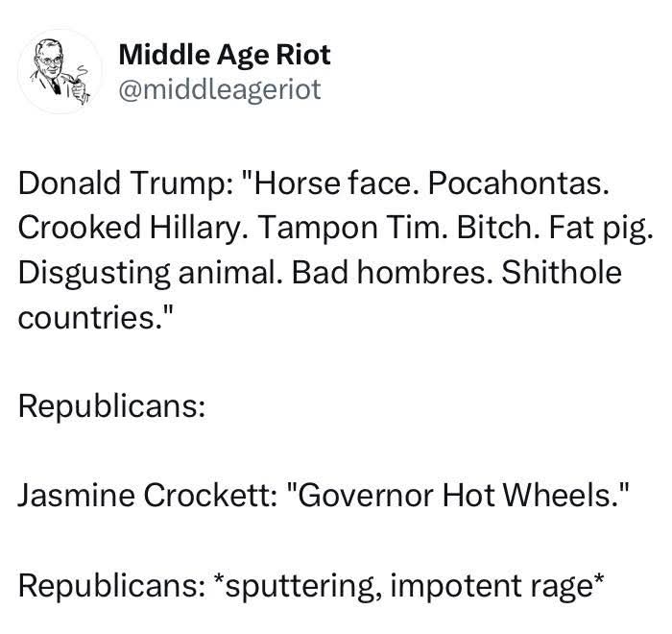Click the Middle Age Riot display name
672x634 pixels.
click(225, 56)
